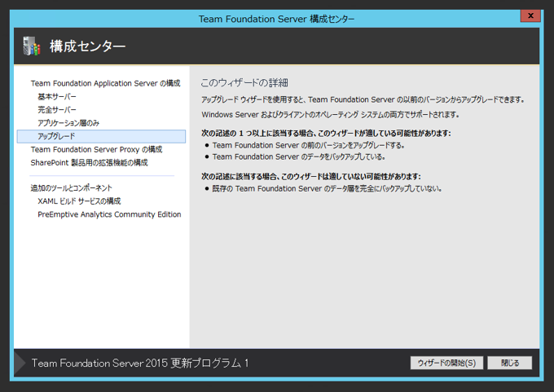Click text 既存の Team Foundation Server のデータ層を完全にバックアップしていない
The width and height of the screenshot is (554, 392).
pos(327,189)
